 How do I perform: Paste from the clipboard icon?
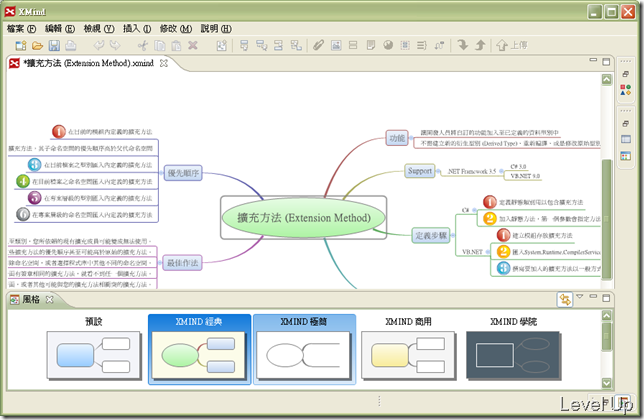(176, 45)
